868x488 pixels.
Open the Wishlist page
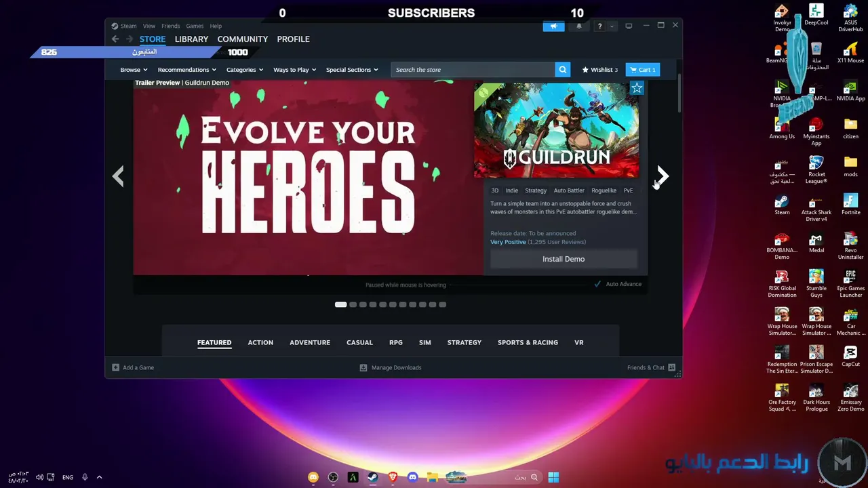(x=599, y=70)
